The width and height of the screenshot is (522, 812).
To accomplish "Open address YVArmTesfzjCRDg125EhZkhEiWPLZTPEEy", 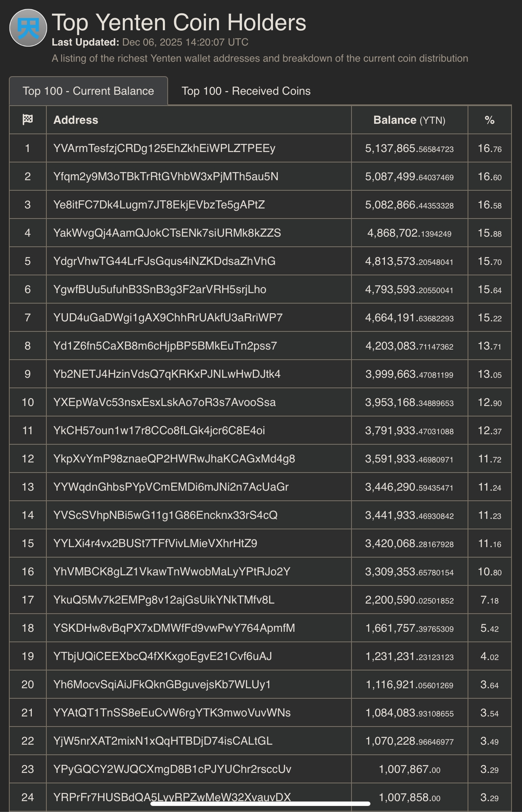I will (164, 148).
